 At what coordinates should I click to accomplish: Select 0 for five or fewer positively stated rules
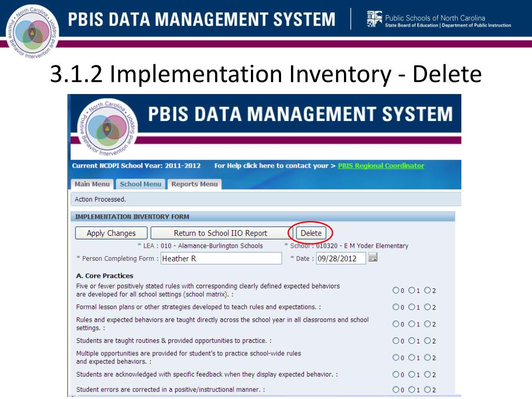pyautogui.click(x=395, y=290)
